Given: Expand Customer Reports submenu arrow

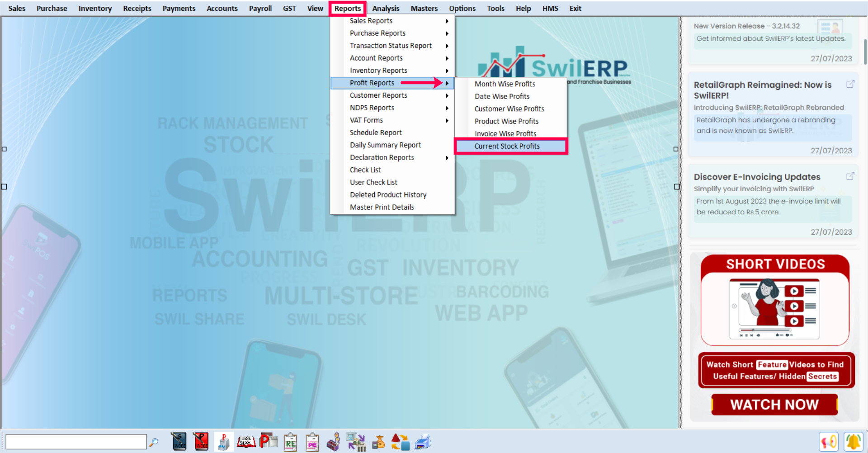Looking at the screenshot, I should coord(447,95).
